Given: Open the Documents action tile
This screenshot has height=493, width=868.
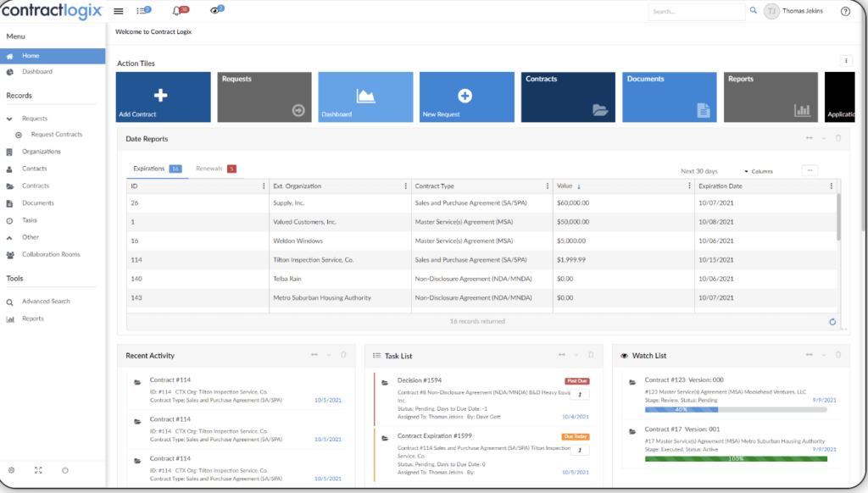Looking at the screenshot, I should (x=670, y=97).
